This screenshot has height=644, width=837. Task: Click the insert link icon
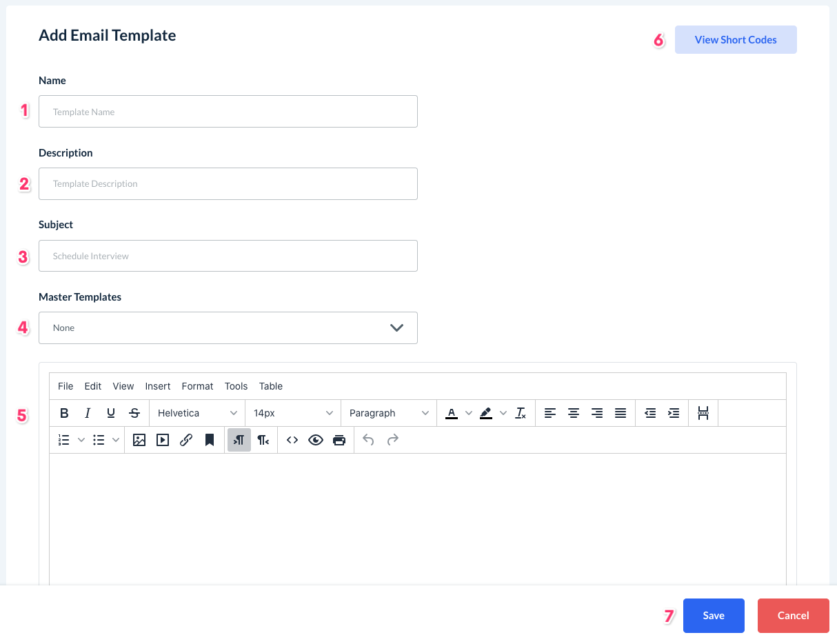[186, 440]
